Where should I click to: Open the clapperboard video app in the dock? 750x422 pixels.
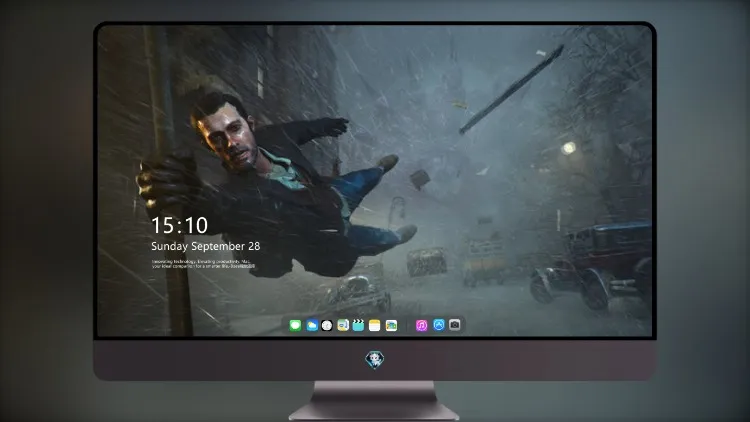[x=358, y=325]
